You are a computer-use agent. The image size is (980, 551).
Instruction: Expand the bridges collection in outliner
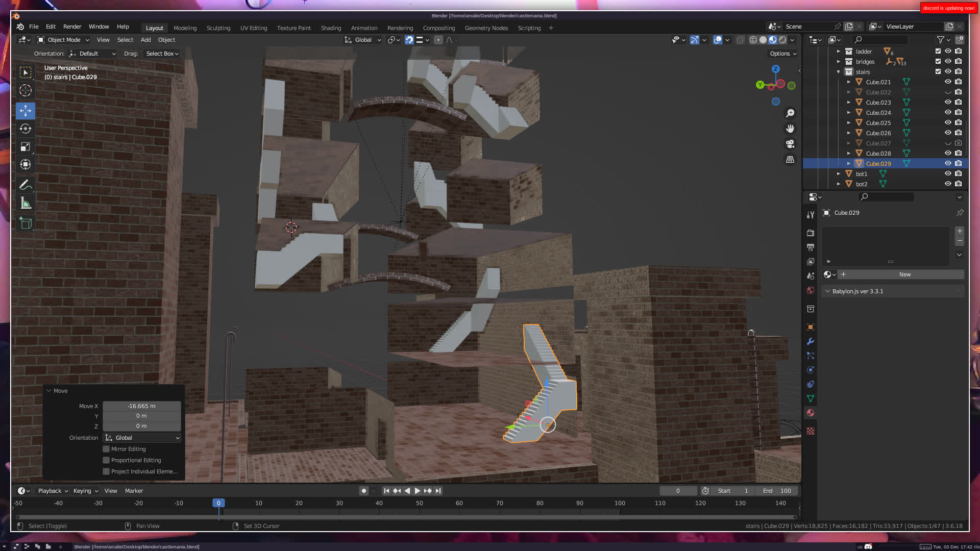tap(838, 62)
